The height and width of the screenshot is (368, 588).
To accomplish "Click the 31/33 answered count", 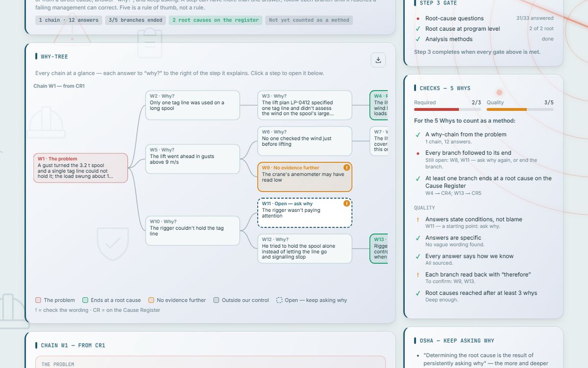I will click(535, 18).
